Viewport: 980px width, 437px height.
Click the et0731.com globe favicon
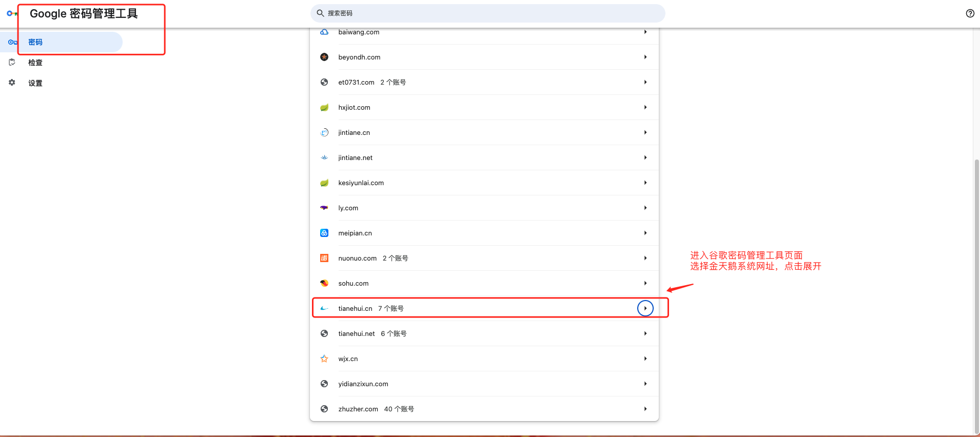click(324, 82)
